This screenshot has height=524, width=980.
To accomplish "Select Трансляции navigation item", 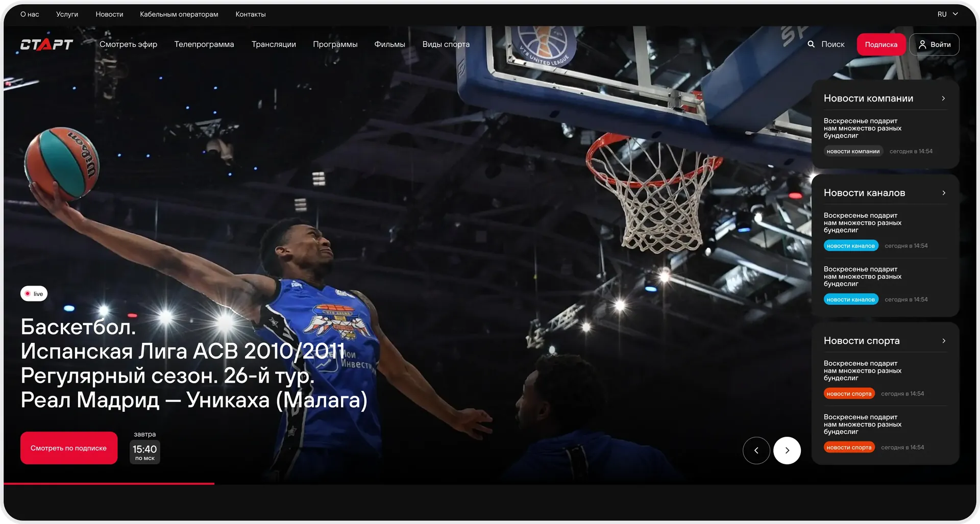I will 274,44.
